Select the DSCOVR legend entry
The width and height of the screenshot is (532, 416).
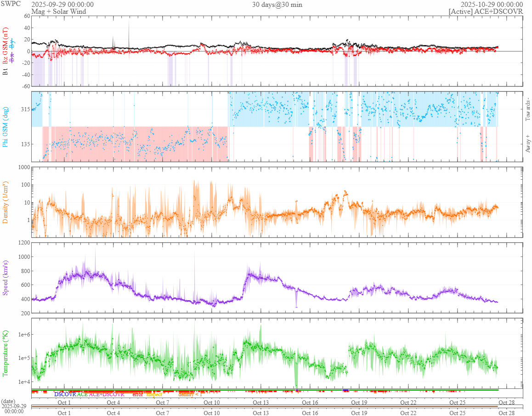[x=65, y=394]
